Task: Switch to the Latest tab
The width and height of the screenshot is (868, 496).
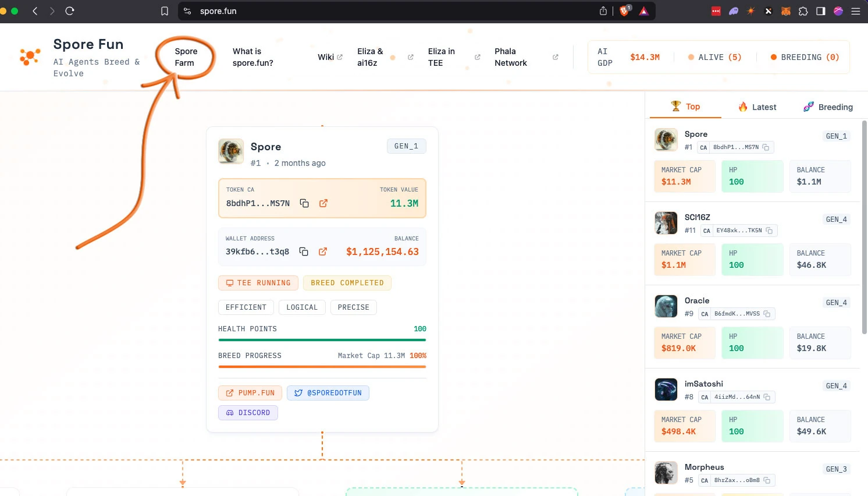Action: tap(757, 107)
